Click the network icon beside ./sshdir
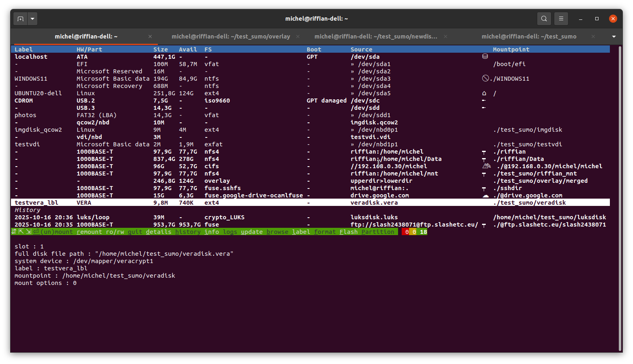Image resolution: width=633 pixels, height=364 pixels. pyautogui.click(x=484, y=189)
